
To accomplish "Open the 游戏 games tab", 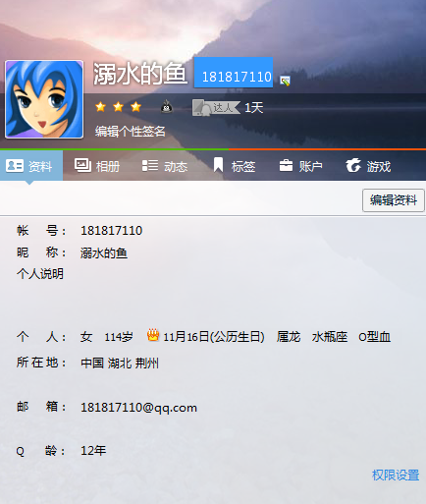I will pyautogui.click(x=368, y=166).
